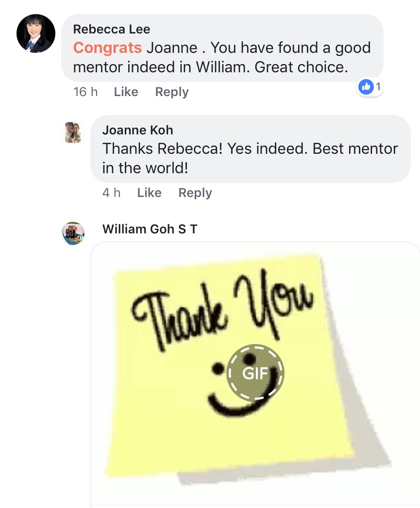
Task: Open William Goh S T's name link
Action: click(x=150, y=229)
